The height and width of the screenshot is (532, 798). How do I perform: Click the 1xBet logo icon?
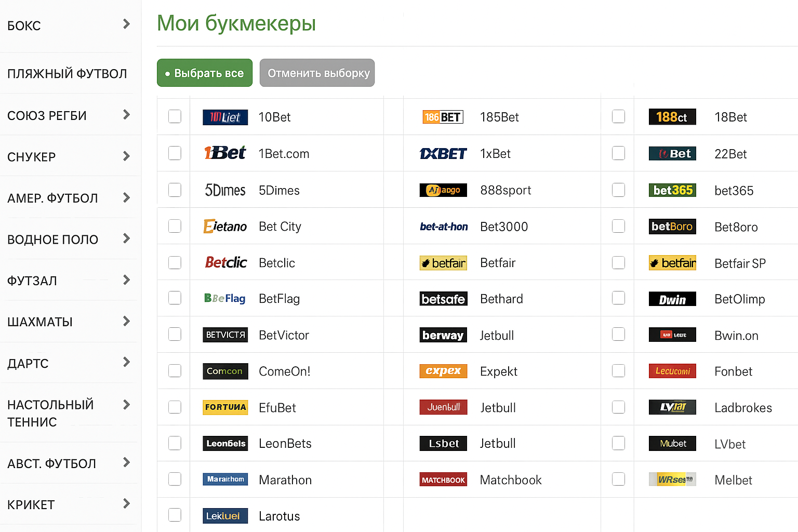click(x=443, y=154)
